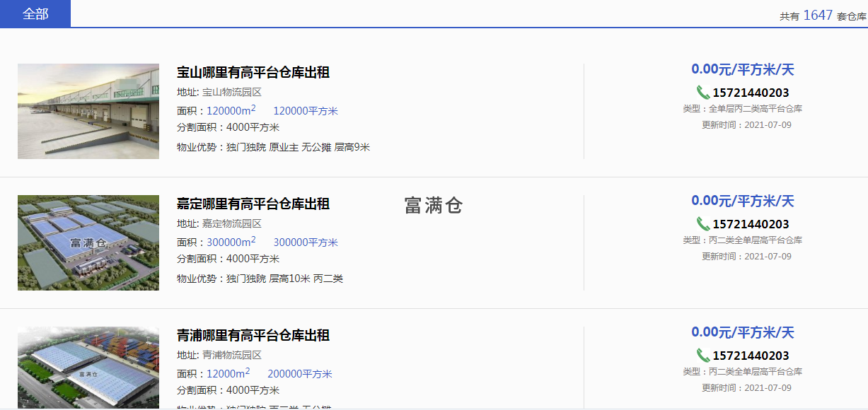Click the green phone icon in 宝山 listing
The image size is (868, 410).
tap(702, 92)
